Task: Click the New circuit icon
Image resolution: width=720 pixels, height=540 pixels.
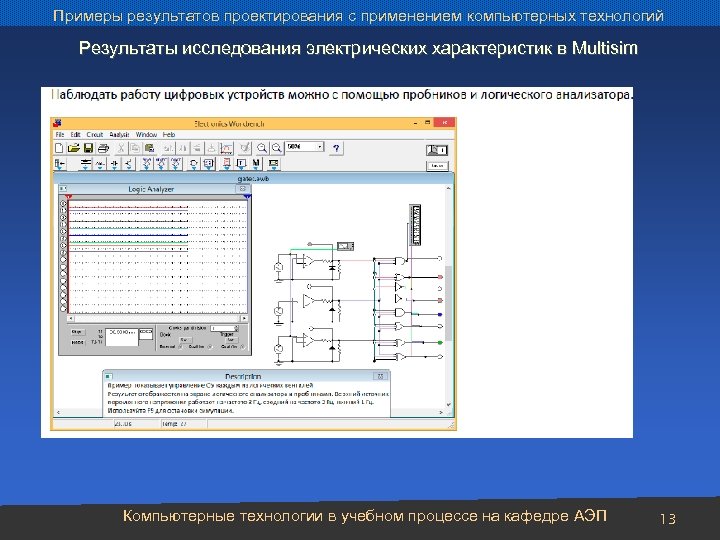Action: (x=59, y=148)
